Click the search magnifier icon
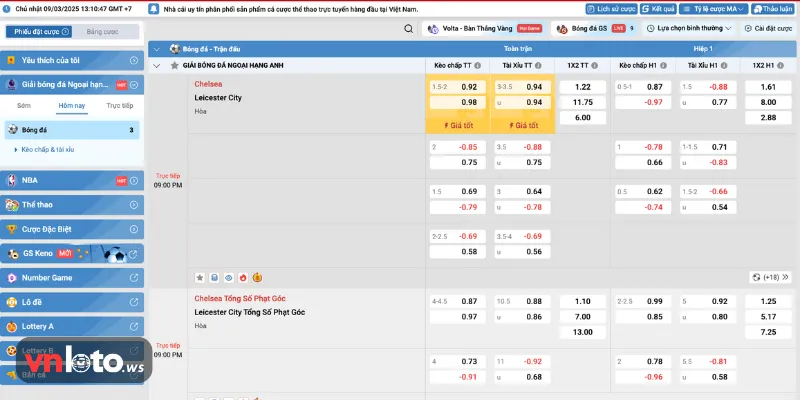Screen dimensions: 800x400 click(x=408, y=29)
